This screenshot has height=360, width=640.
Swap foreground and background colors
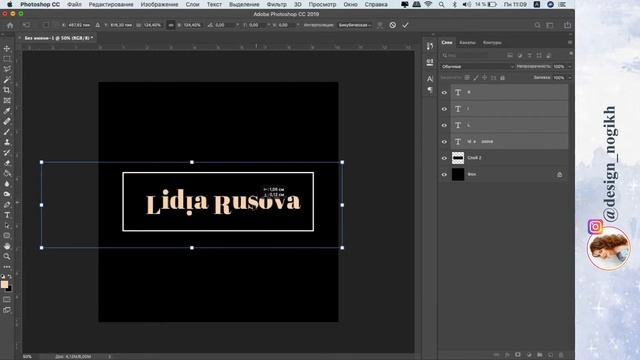[10, 277]
